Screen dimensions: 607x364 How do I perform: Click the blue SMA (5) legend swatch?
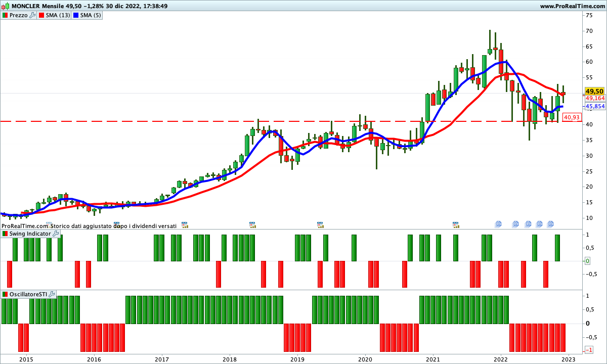pos(76,15)
